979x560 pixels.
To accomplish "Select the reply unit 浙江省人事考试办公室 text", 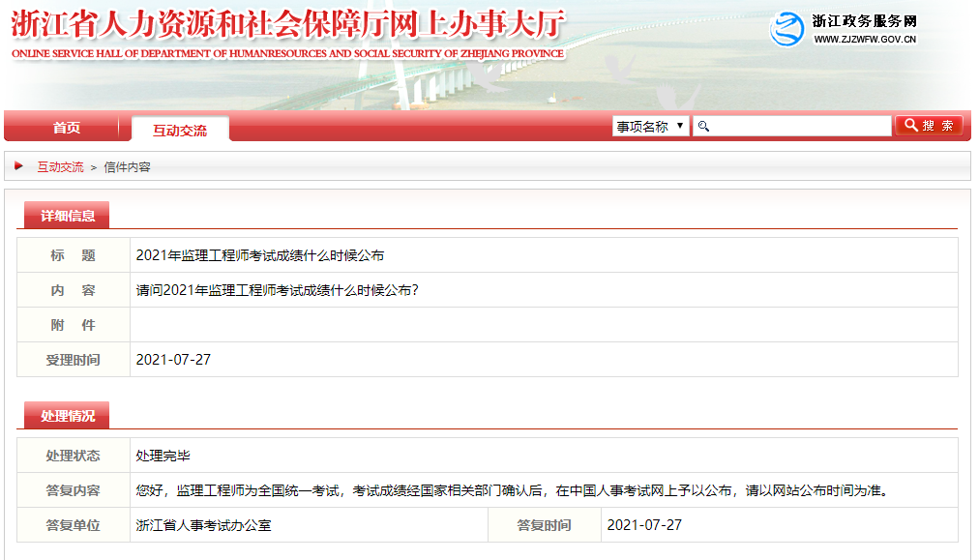I will [x=203, y=525].
